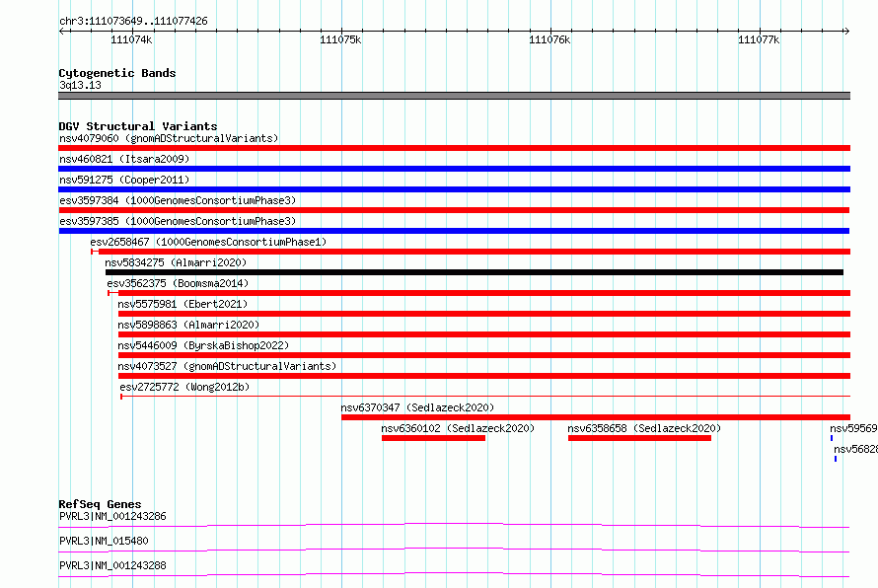878x588 pixels.
Task: Click the RefSeq Genes track title
Action: pos(100,504)
